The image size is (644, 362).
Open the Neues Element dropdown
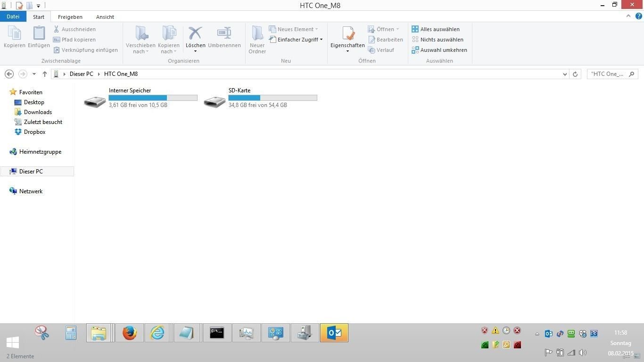pyautogui.click(x=293, y=29)
